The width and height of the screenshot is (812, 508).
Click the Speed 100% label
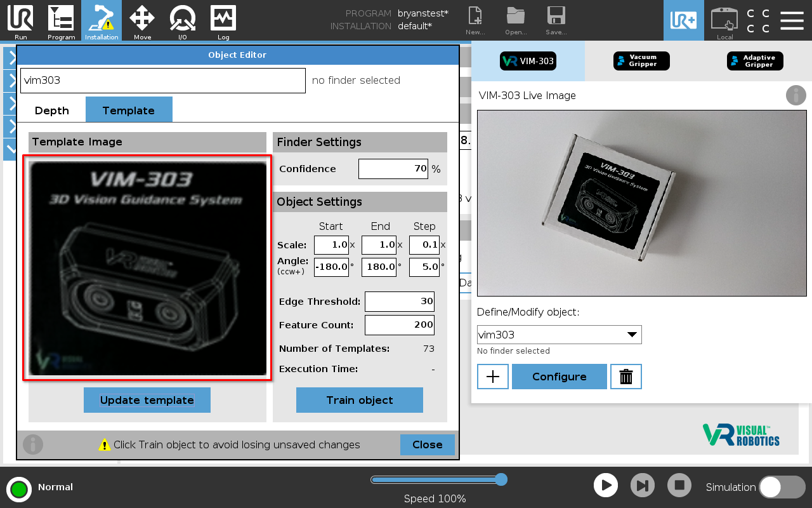point(435,498)
